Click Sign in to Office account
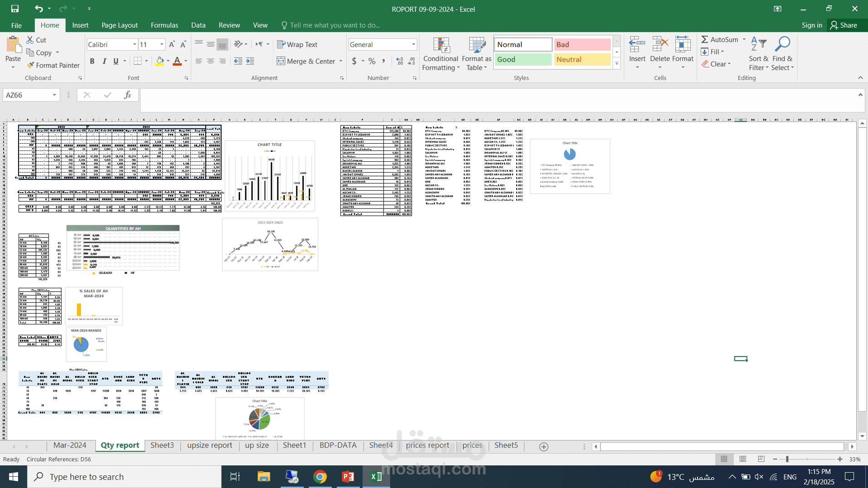 click(x=811, y=25)
